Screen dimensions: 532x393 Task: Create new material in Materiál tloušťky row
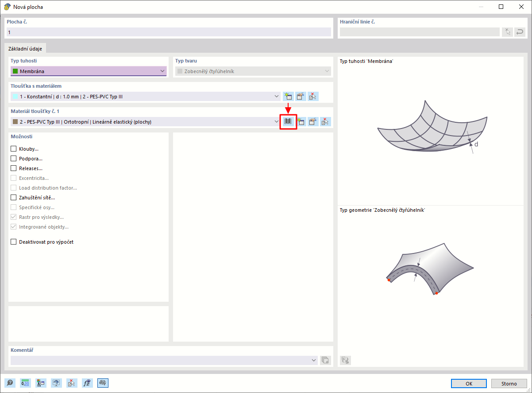coord(301,121)
